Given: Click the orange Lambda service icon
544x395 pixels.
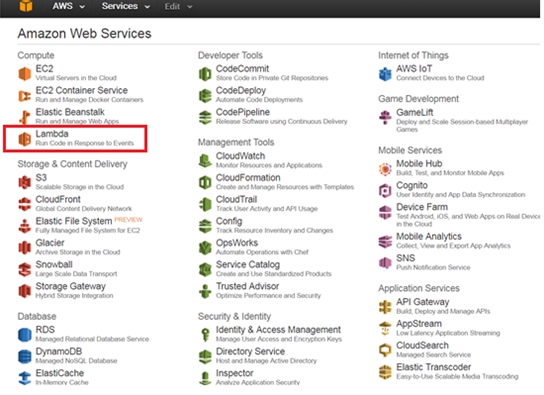Looking at the screenshot, I should [x=25, y=139].
